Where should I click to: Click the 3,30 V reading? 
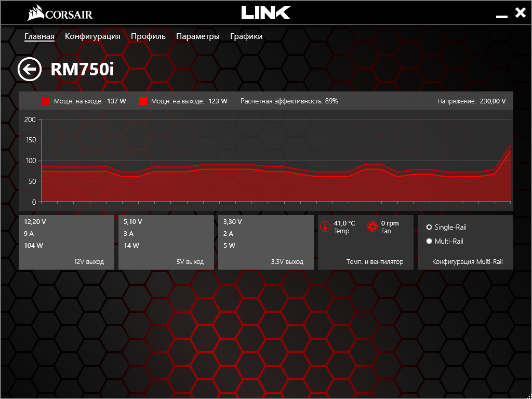coord(233,222)
